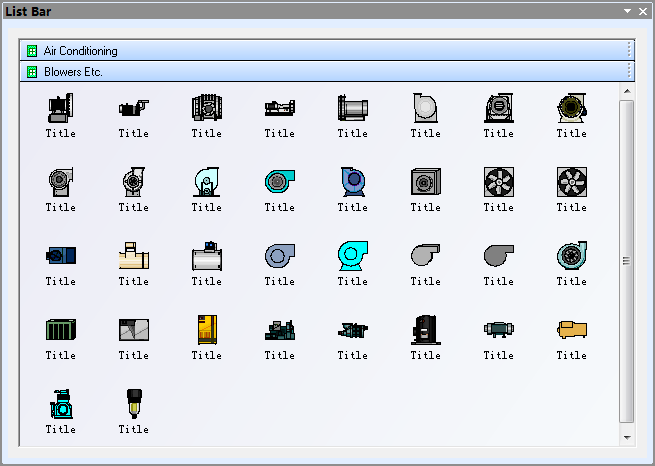This screenshot has width=655, height=466.
Task: Click the scrollbar down arrow
Action: pos(627,438)
